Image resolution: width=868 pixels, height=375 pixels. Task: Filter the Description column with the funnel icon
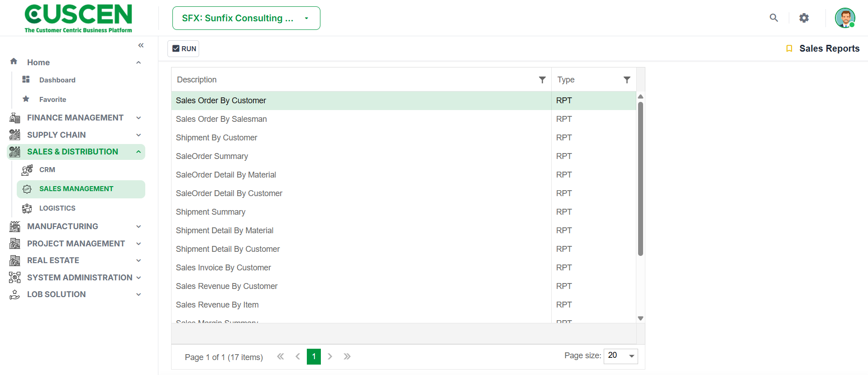(542, 80)
